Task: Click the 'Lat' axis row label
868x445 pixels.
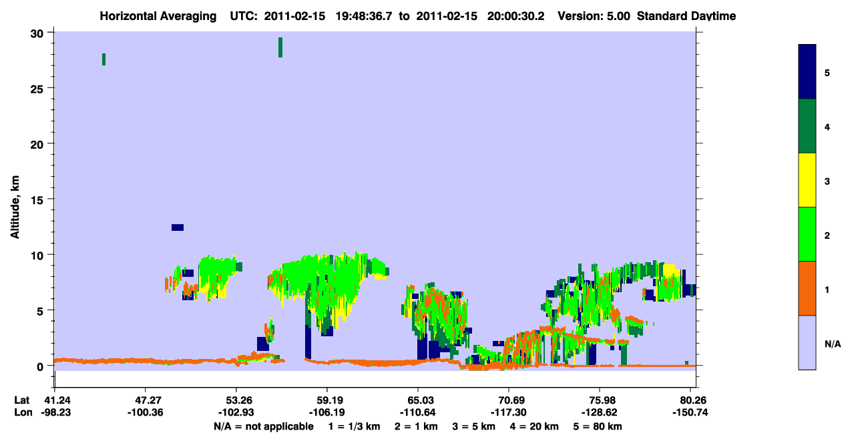Action: pos(21,400)
